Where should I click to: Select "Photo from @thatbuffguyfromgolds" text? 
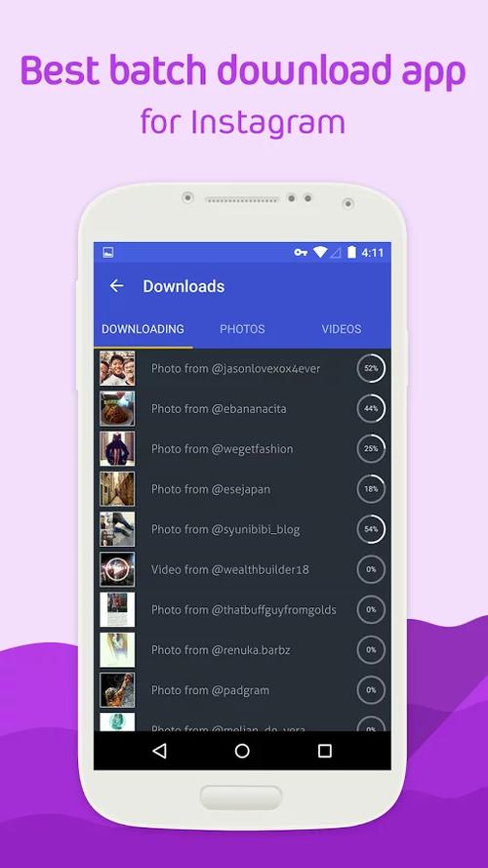243,610
